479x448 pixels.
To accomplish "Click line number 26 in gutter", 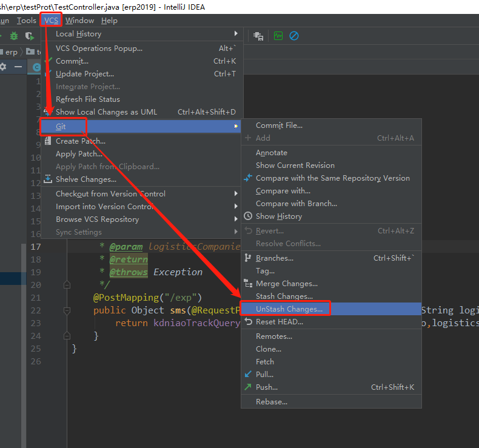I will [36, 361].
